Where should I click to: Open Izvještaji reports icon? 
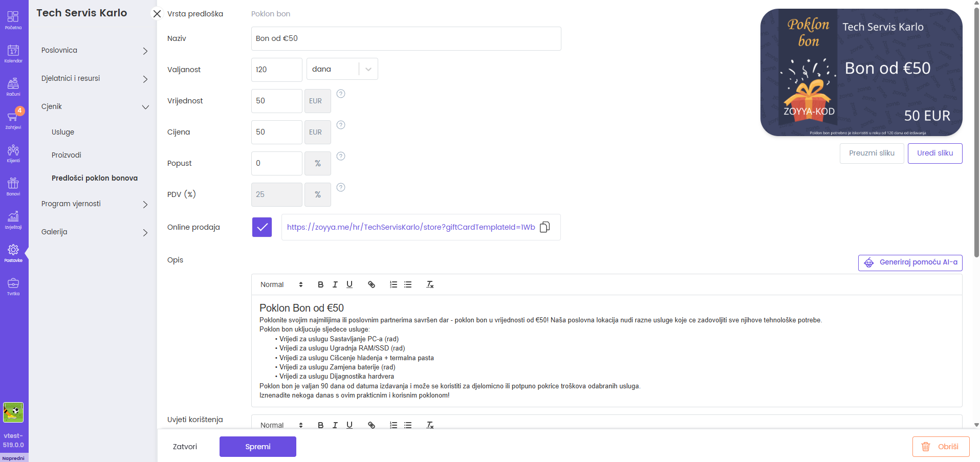point(13,219)
